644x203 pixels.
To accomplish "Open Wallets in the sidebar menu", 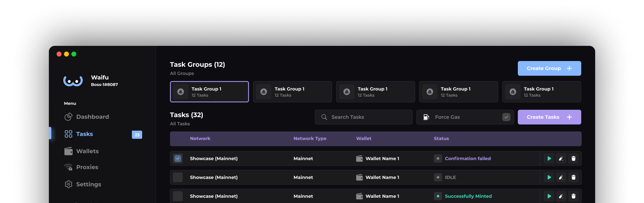I will (x=81, y=151).
